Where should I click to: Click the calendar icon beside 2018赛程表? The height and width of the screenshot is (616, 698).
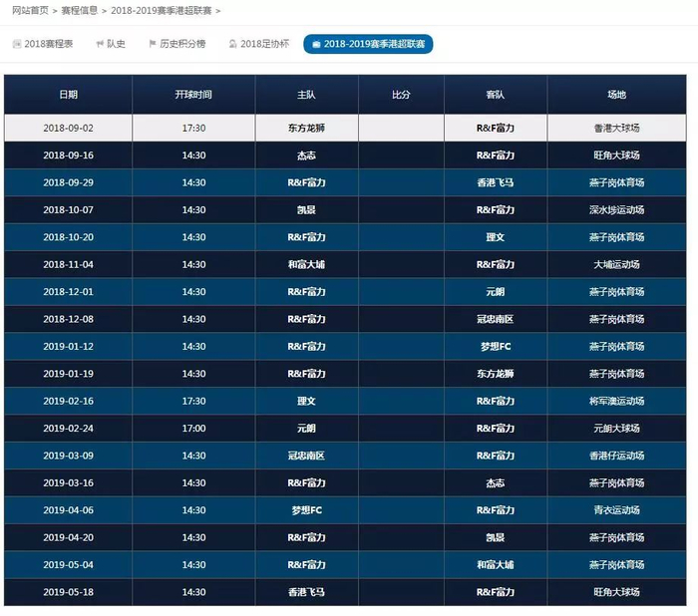17,44
